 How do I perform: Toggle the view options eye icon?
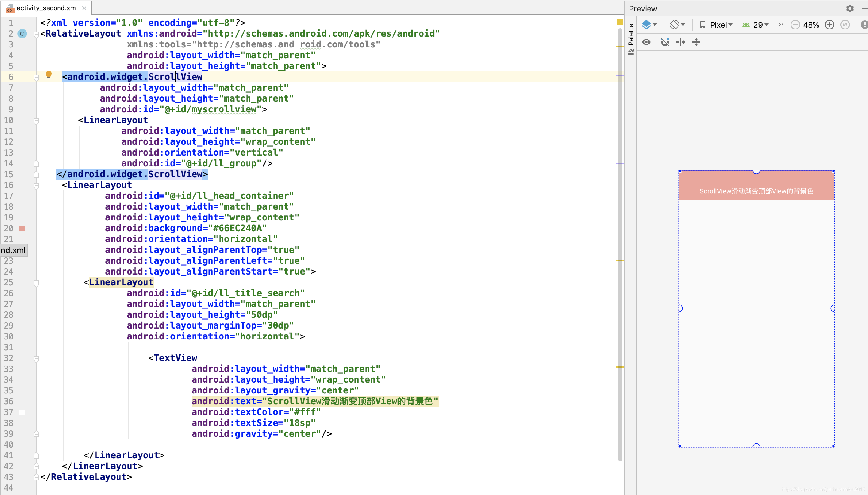(646, 42)
